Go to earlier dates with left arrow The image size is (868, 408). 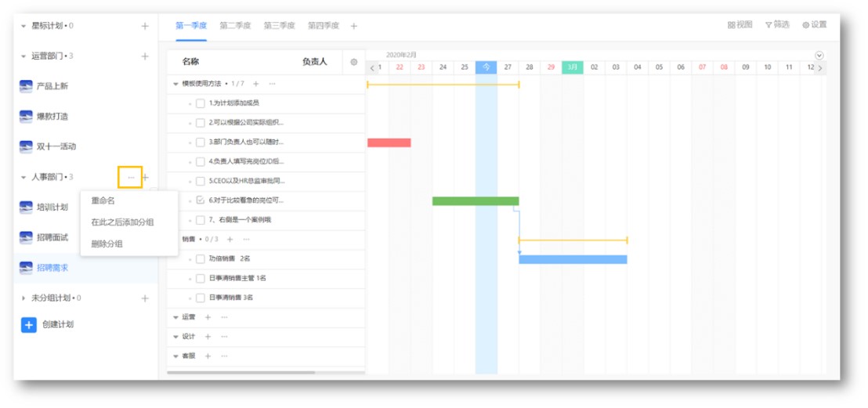coord(372,68)
